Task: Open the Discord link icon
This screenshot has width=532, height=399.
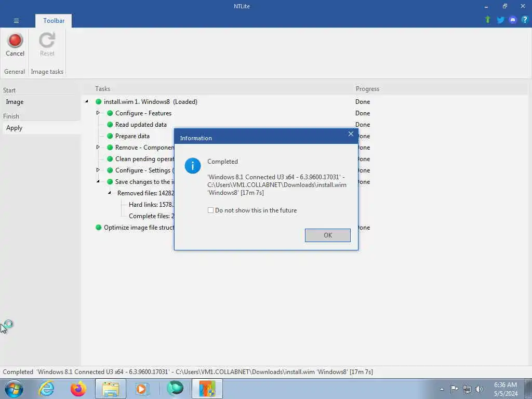Action: [x=513, y=20]
